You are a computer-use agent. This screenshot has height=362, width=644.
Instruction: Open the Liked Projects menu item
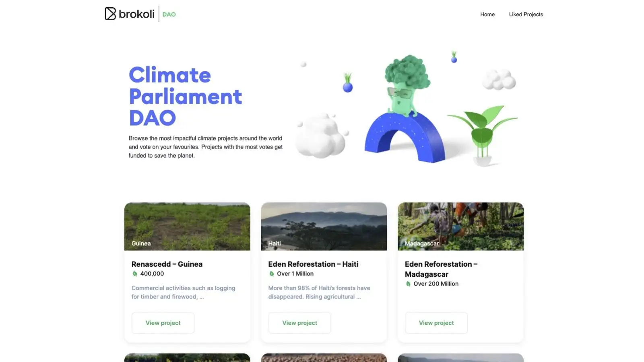point(526,14)
